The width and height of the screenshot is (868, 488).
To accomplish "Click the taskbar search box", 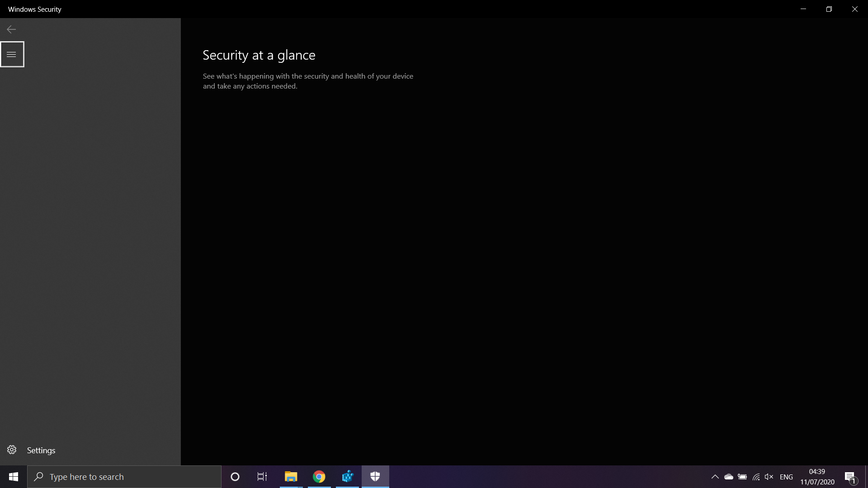I will tap(124, 477).
